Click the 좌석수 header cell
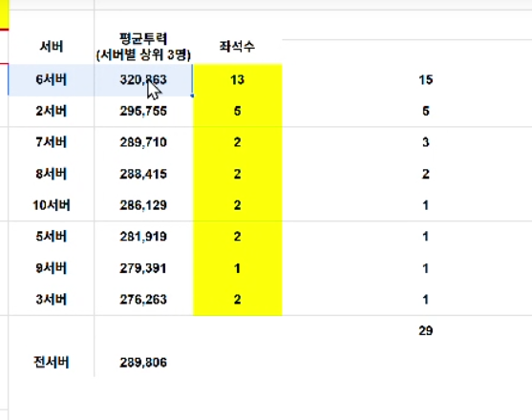 [237, 47]
